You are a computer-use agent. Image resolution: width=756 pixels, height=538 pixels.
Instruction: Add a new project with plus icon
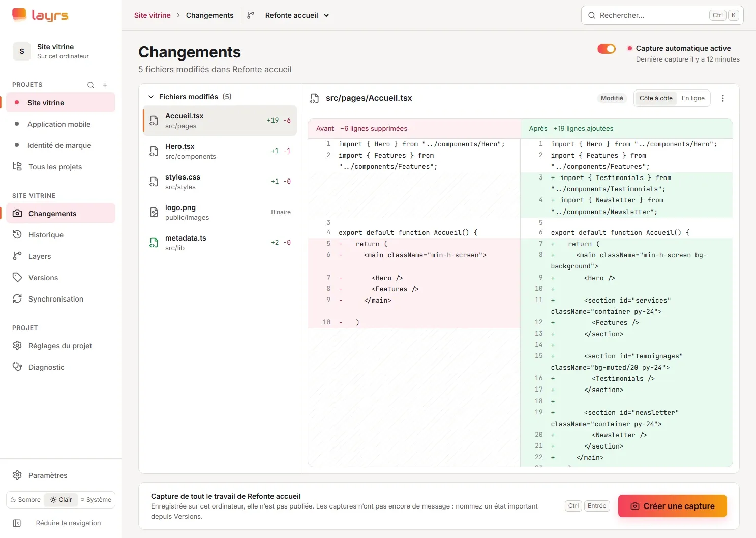(105, 85)
